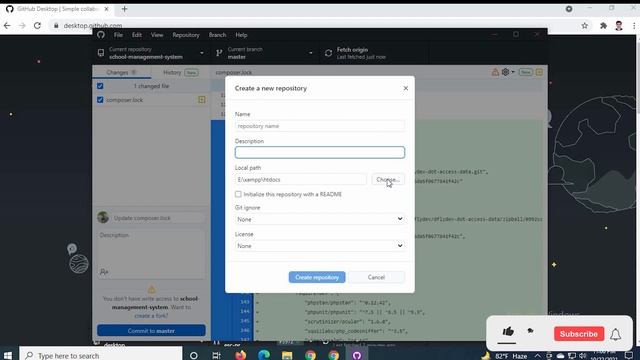Screen dimensions: 640x360
Task: Uncheck the composer.lock file checkbox
Action: (100, 100)
